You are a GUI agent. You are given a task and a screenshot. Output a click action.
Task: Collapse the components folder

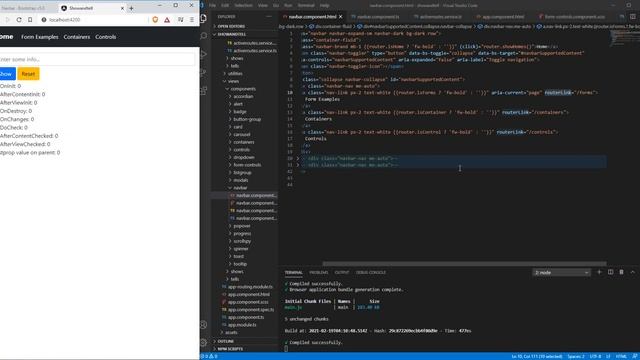click(x=243, y=89)
